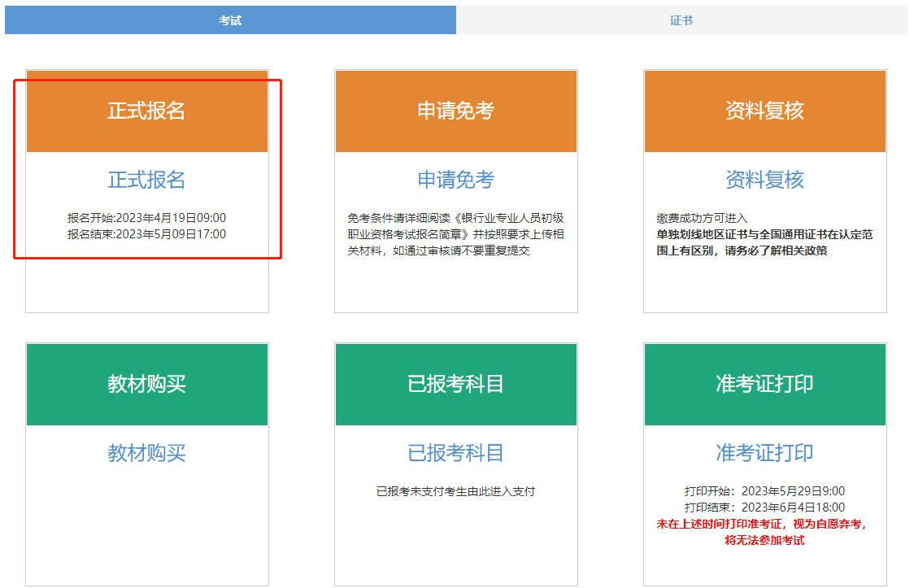Click the red 未在上述时间打印准考证 warning
Screen dimensions: 914x588
pyautogui.click(x=764, y=532)
